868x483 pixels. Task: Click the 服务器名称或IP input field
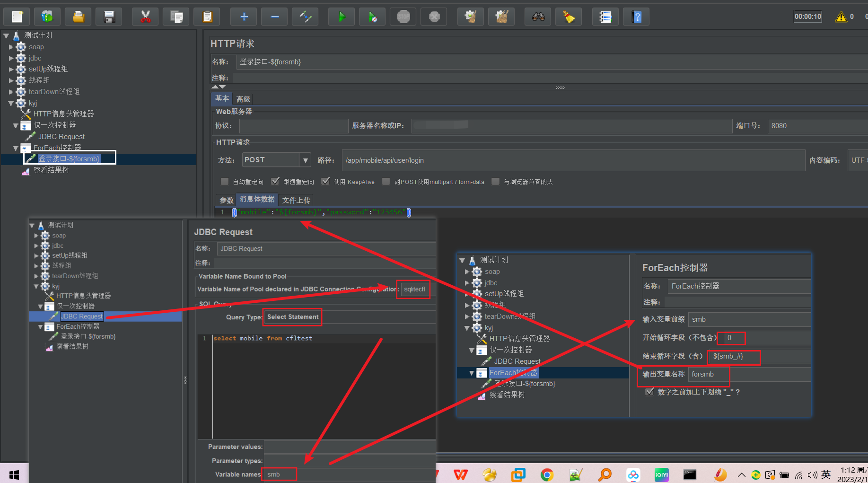coord(572,126)
